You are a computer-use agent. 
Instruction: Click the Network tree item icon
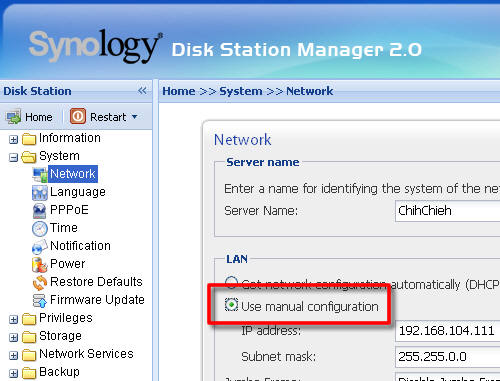(40, 174)
